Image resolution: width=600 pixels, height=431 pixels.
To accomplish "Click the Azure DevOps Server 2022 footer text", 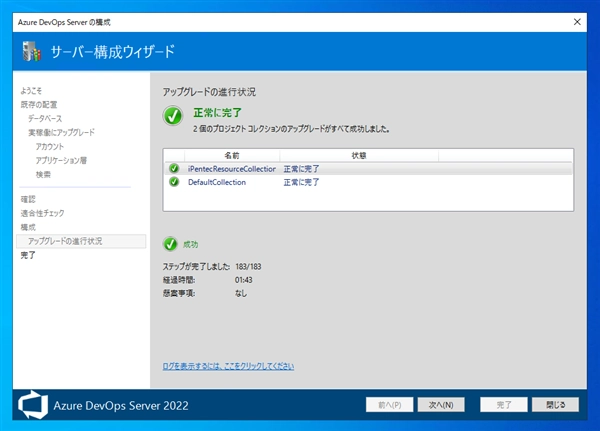I will 121,405.
